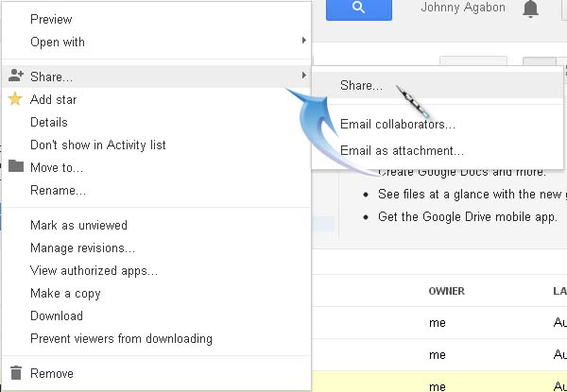This screenshot has height=392, width=567.
Task: Click the Johnny Agabon account name
Action: 461,9
